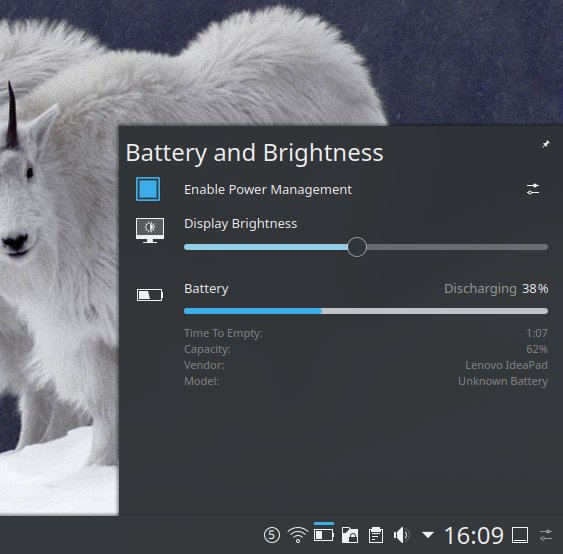Click the "Battery and Brightness" heading
The image size is (563, 554).
(x=254, y=153)
